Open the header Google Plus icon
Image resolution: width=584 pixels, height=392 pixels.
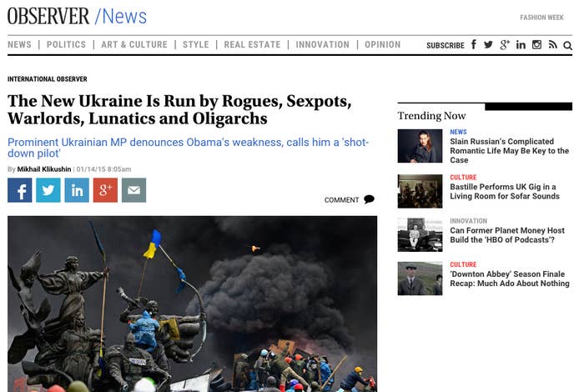pos(505,45)
